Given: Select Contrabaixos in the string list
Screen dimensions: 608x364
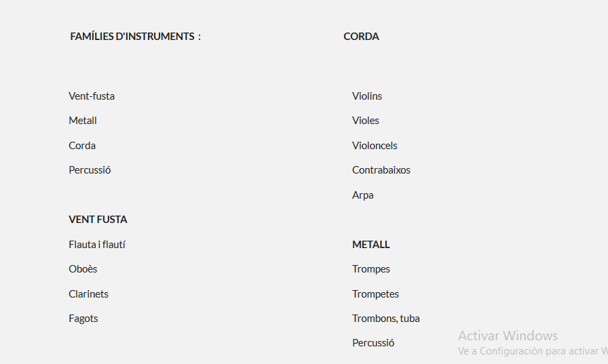Looking at the screenshot, I should 381,170.
